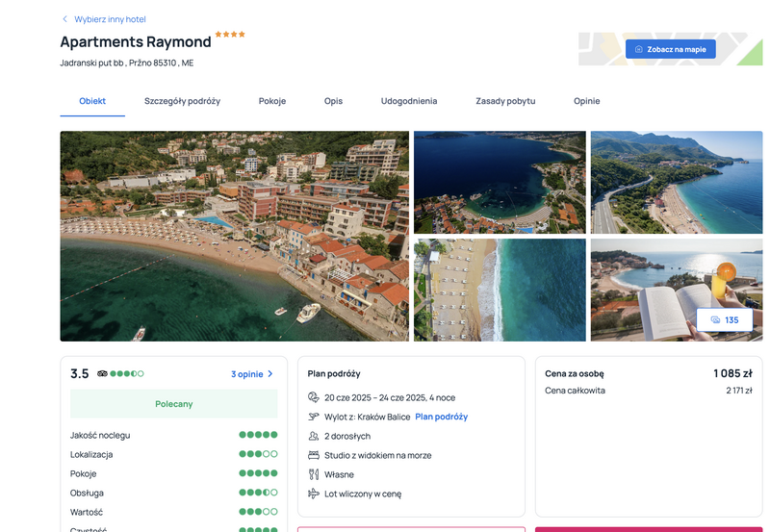Click the Apartments Raymond hotel title

coord(136,42)
